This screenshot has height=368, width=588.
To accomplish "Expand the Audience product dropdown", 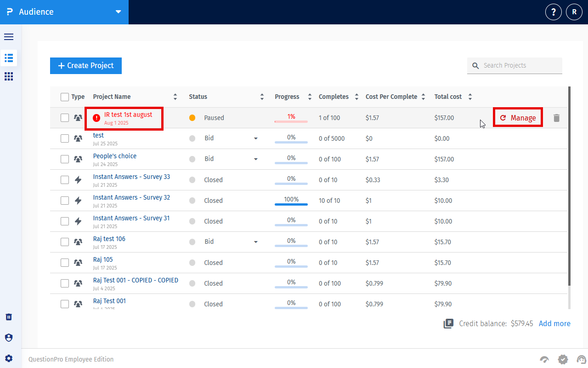I will click(x=119, y=12).
